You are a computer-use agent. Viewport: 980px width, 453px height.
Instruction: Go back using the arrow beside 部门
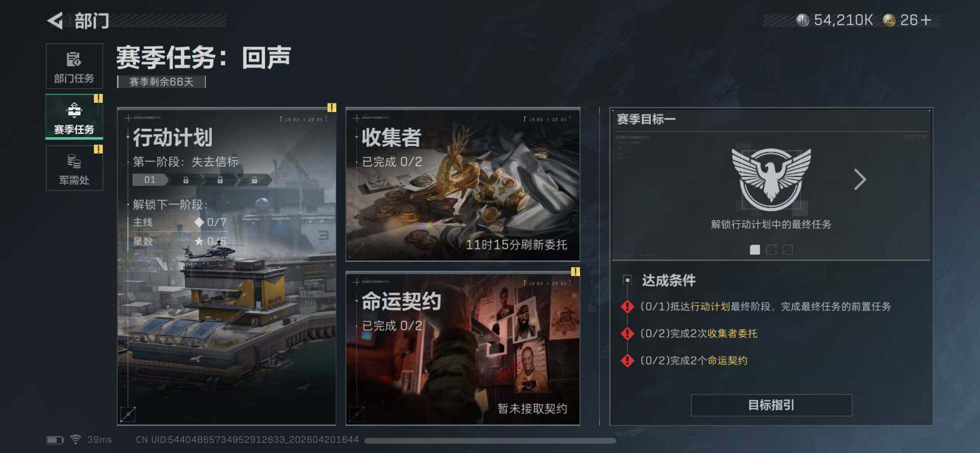click(55, 21)
